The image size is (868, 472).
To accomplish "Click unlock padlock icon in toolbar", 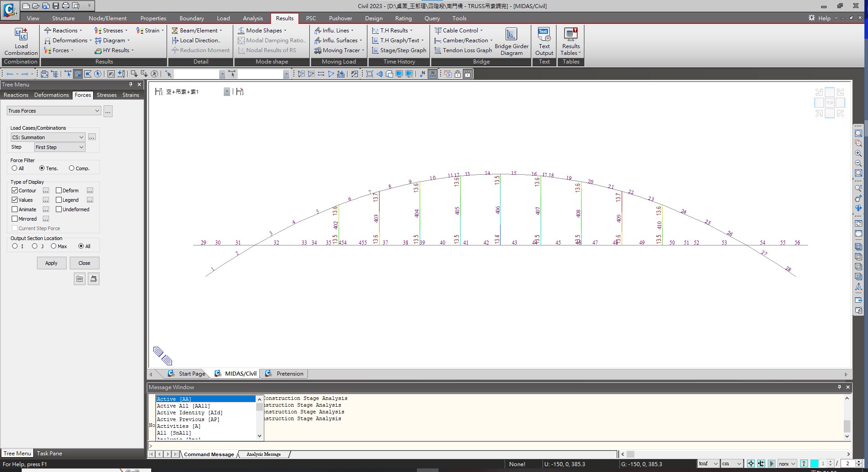I will point(457,74).
